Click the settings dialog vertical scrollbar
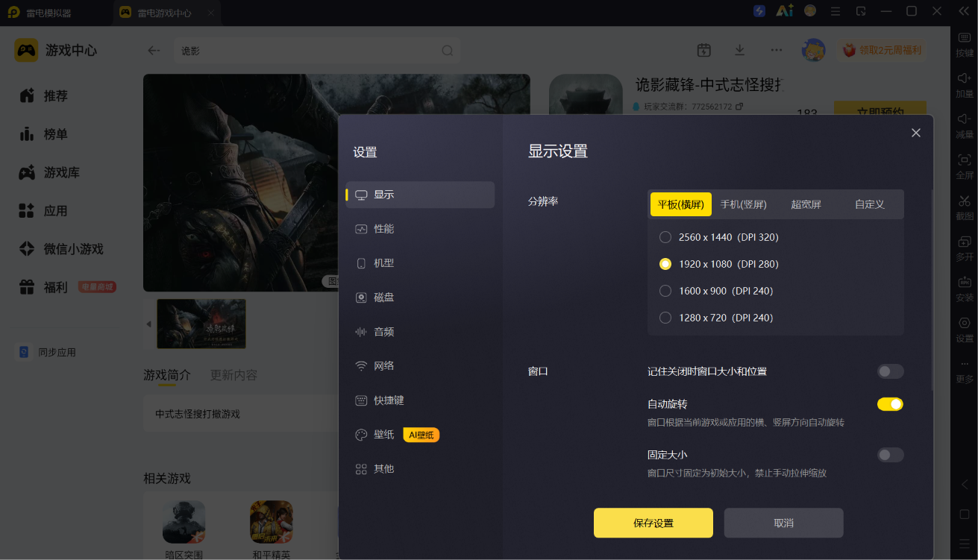This screenshot has width=978, height=560. click(932, 291)
